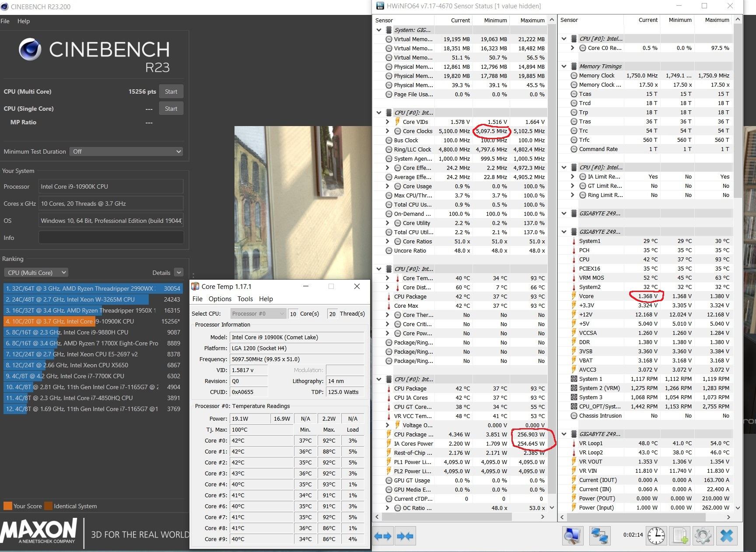The image size is (756, 552).
Task: Open CPU (Multi Core) ranking dropdown
Action: pyautogui.click(x=36, y=272)
